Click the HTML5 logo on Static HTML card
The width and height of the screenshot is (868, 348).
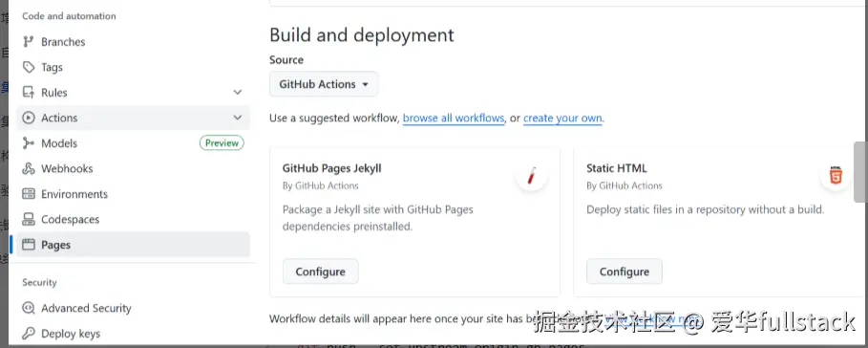(x=836, y=176)
